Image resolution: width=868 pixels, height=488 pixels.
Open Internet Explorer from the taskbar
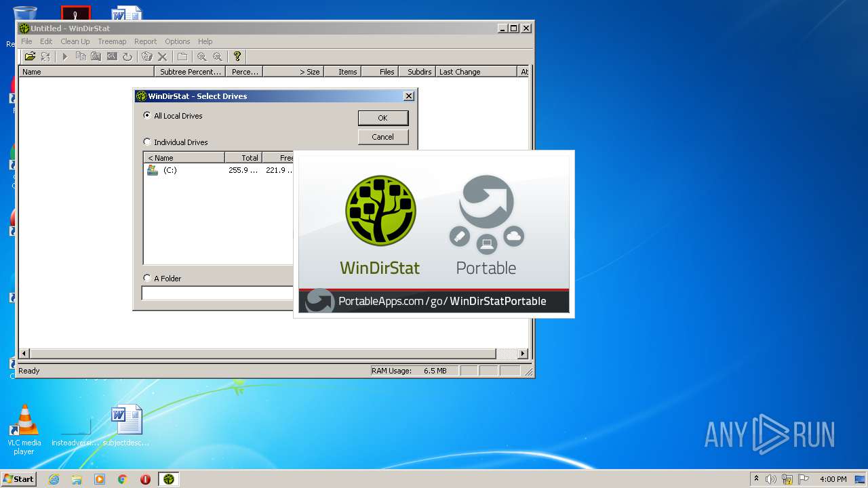click(x=54, y=479)
